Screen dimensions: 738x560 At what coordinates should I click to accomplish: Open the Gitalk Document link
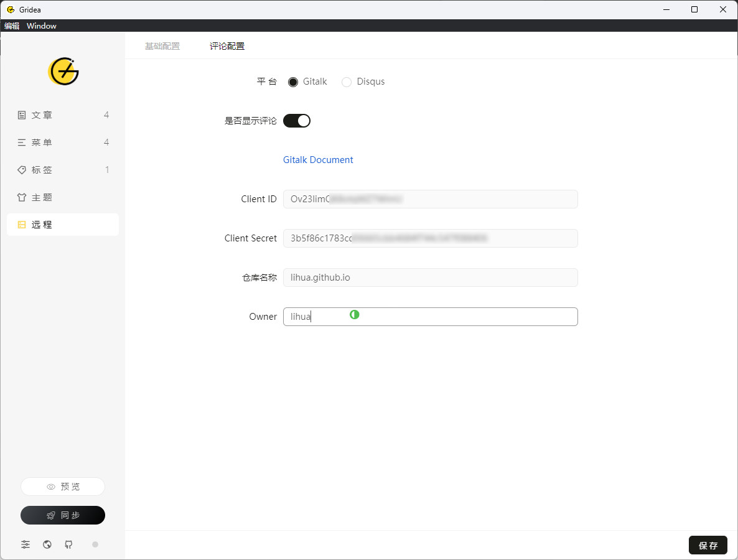pyautogui.click(x=318, y=160)
